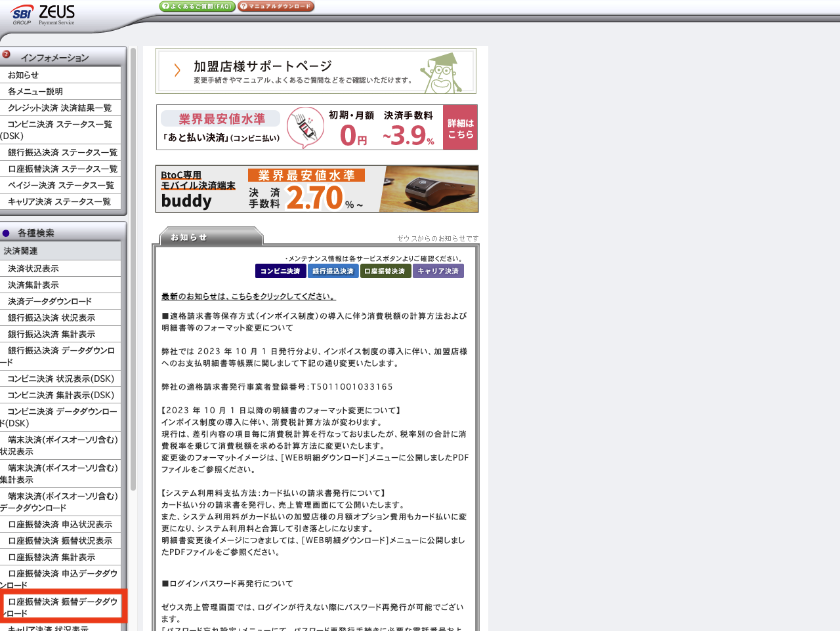Screen dimensions: 840x631
Task: Open the マニュアルダウンロード button
Action: pyautogui.click(x=276, y=7)
